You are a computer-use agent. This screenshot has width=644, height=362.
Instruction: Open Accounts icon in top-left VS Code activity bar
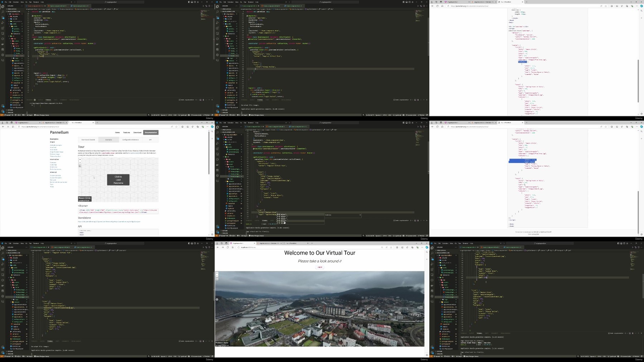point(3,106)
